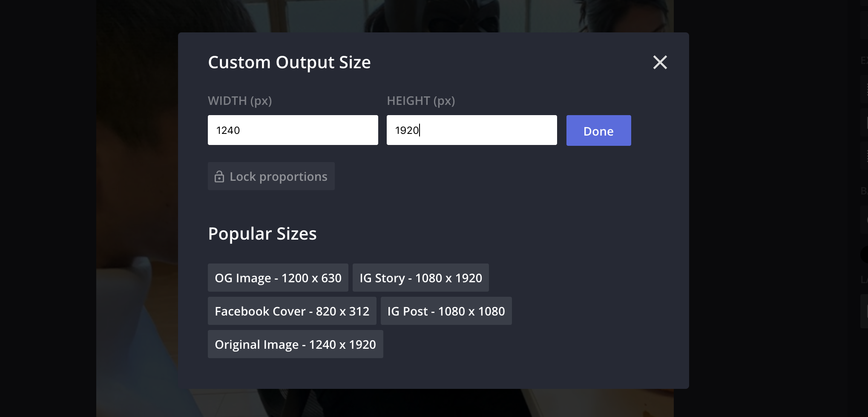868x417 pixels.
Task: Focus the WIDTH input containing 1240
Action: point(293,130)
